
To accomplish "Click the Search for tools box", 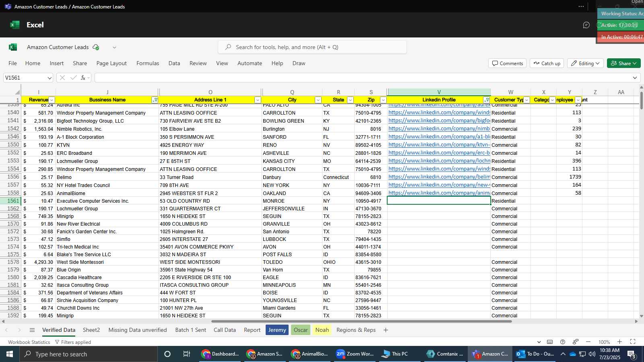I will (312, 47).
